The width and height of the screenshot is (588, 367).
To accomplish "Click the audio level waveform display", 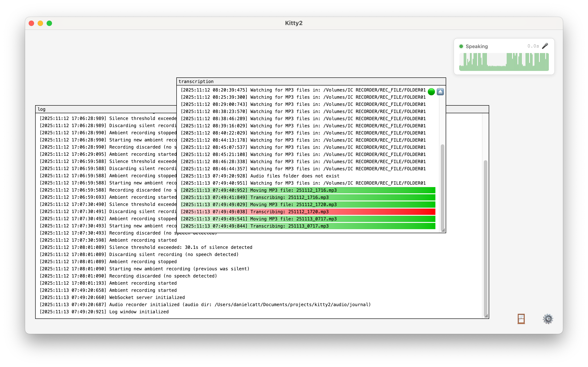I will pyautogui.click(x=504, y=62).
